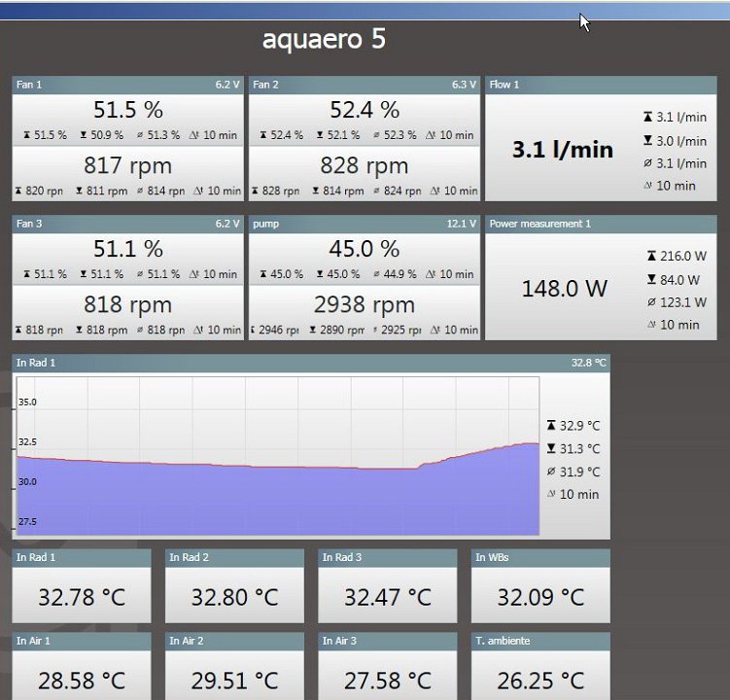This screenshot has width=730, height=700.
Task: Click the 6.3 V voltage on Fan 2
Action: click(464, 85)
